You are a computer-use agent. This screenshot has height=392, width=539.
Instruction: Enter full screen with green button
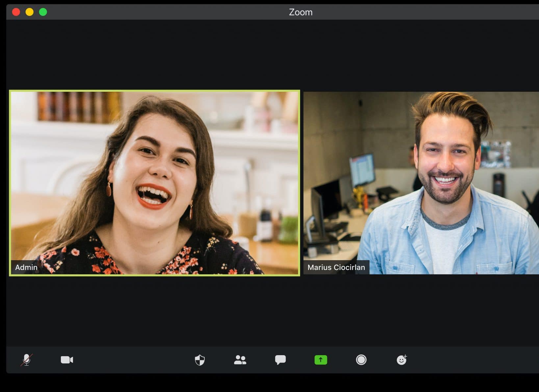[x=43, y=12]
